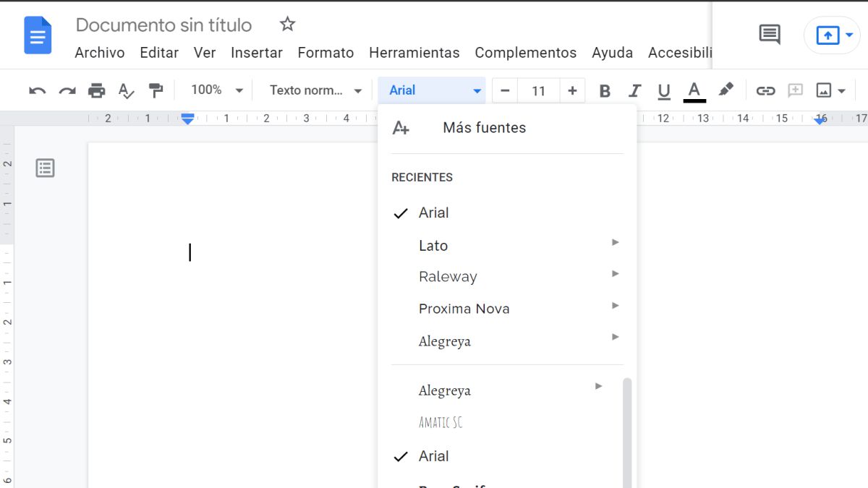Open the comment history panel

769,34
